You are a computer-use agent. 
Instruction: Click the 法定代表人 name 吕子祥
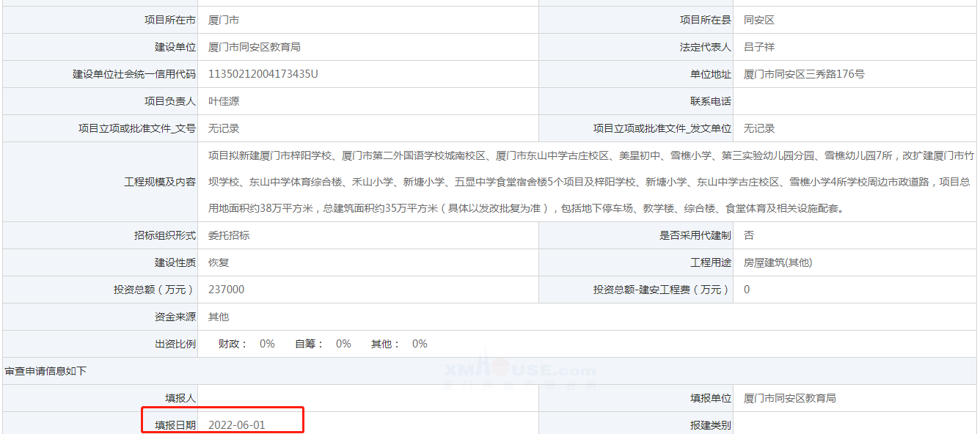coord(758,47)
